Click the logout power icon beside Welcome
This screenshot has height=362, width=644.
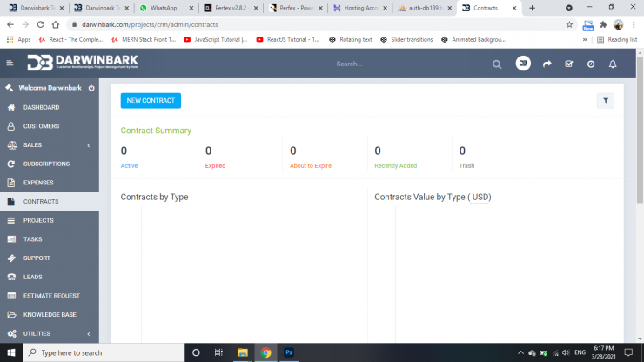(91, 88)
